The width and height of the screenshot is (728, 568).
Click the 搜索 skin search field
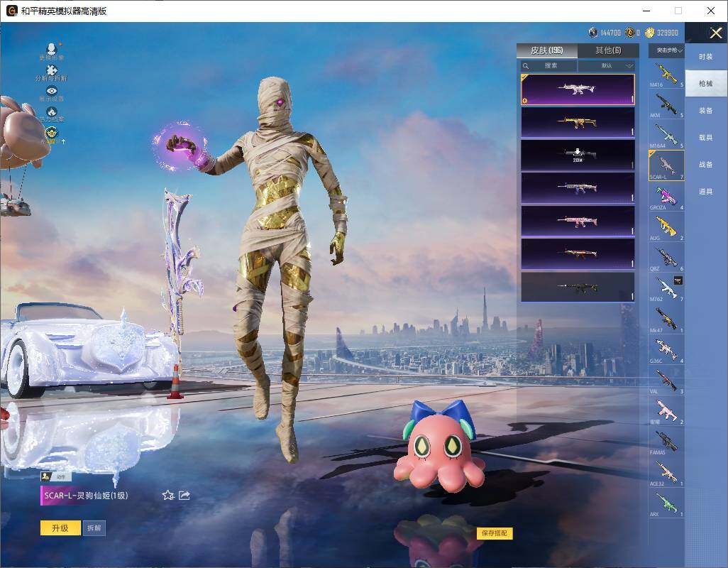[548, 65]
